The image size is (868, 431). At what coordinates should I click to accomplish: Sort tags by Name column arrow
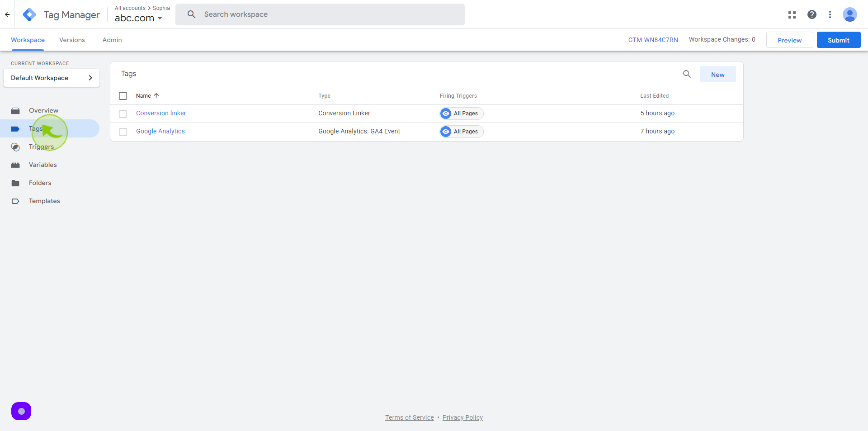[x=156, y=95]
